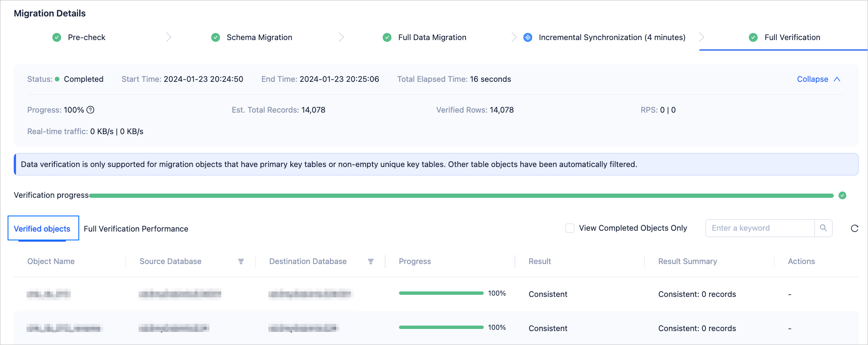Click the verification progress complete checkmark
The image size is (868, 345).
click(842, 195)
